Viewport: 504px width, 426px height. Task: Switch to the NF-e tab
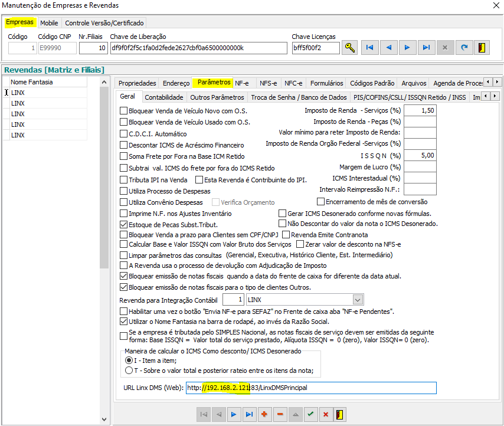pos(242,83)
